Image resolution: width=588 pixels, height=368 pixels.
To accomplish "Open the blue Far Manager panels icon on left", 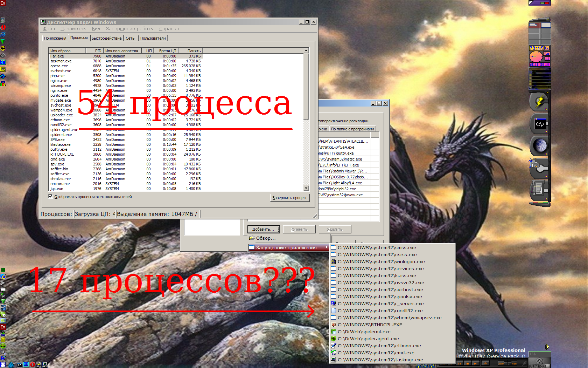I will coord(3,62).
